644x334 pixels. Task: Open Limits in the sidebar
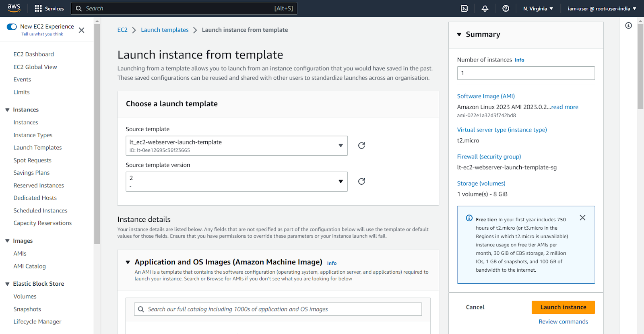[21, 92]
